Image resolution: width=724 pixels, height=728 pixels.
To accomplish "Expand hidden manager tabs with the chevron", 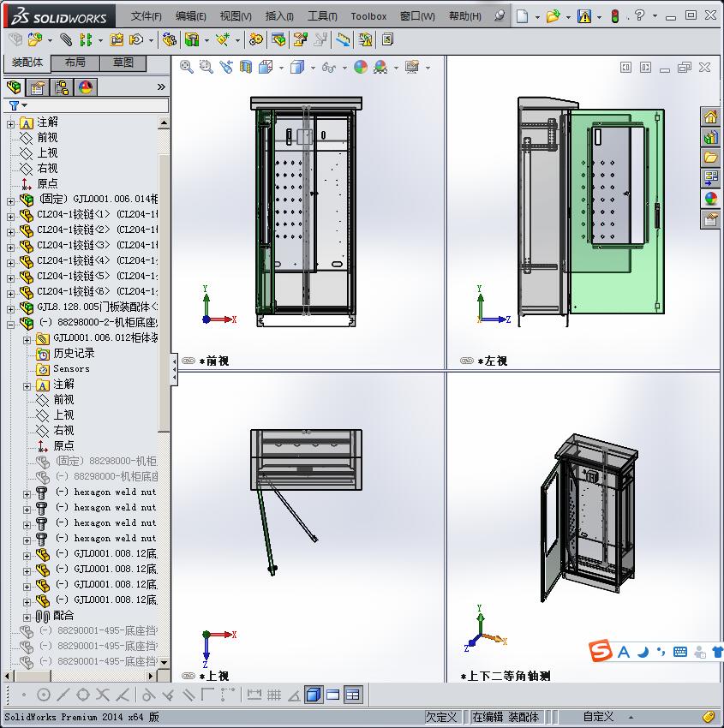I will click(x=161, y=87).
